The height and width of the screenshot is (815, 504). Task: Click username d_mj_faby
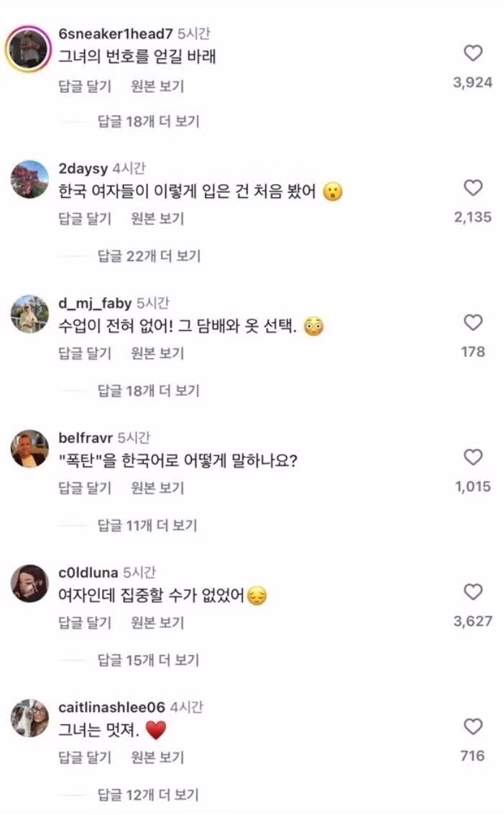[x=94, y=303]
